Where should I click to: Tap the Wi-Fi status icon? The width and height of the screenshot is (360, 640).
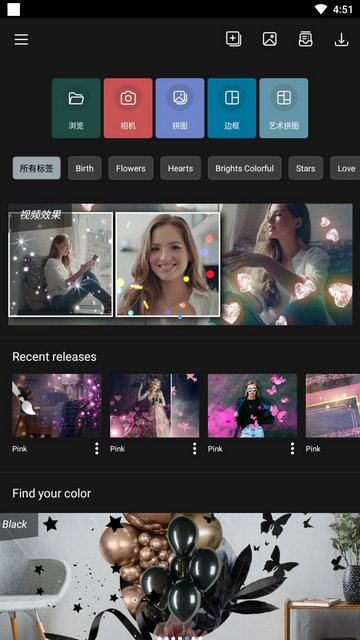(x=321, y=9)
